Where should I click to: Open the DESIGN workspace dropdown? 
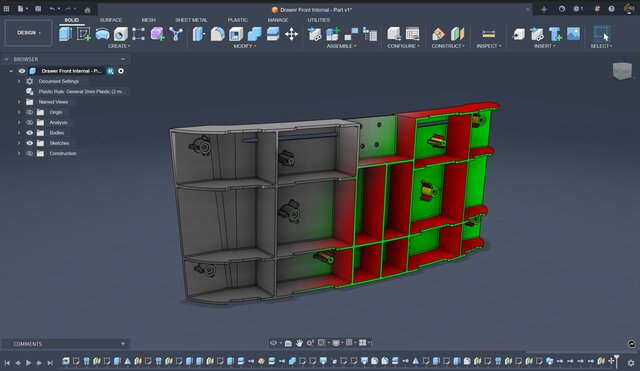tap(29, 33)
